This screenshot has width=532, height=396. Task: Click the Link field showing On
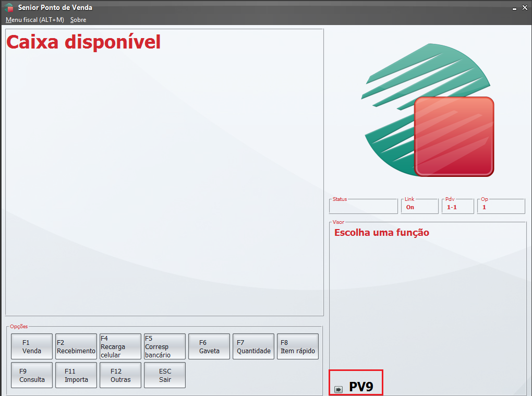tap(420, 207)
